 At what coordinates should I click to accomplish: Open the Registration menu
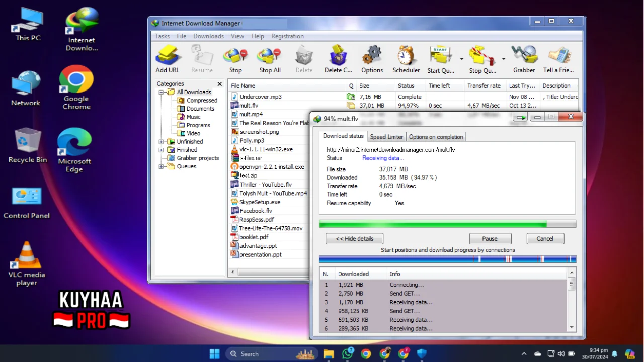[287, 36]
